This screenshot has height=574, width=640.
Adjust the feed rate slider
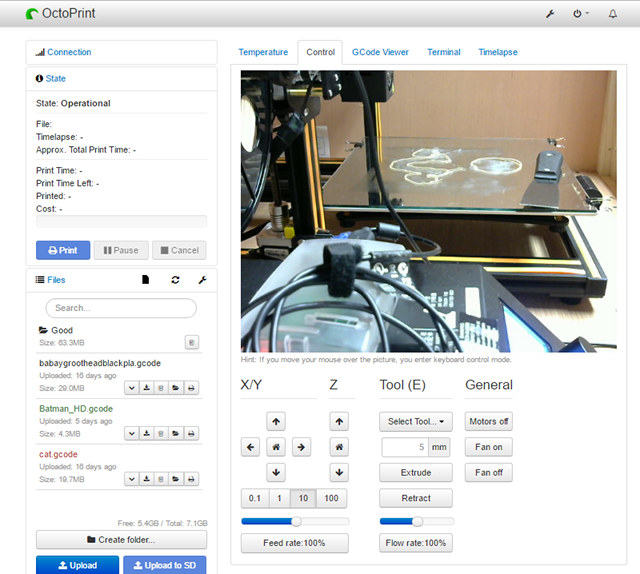click(x=296, y=521)
